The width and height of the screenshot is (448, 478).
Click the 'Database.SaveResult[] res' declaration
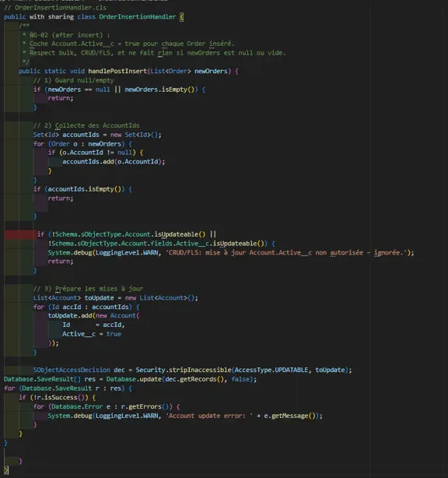pyautogui.click(x=50, y=379)
